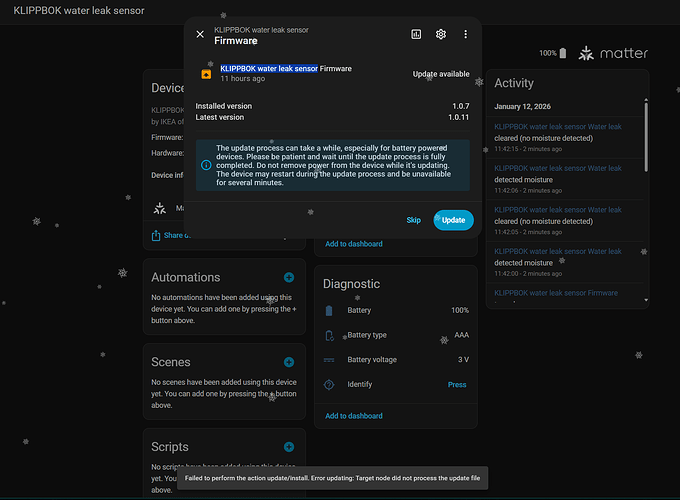
Task: Open the three-dot overflow menu
Action: pyautogui.click(x=466, y=34)
